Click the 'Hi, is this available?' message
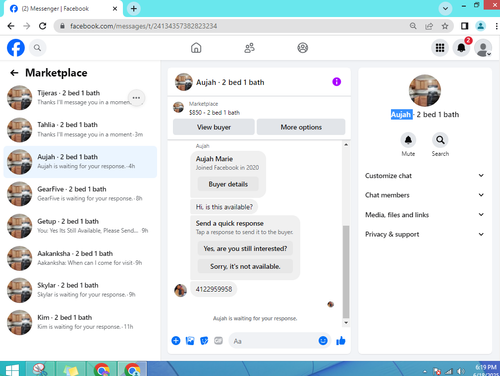This screenshot has width=500, height=376. [224, 207]
